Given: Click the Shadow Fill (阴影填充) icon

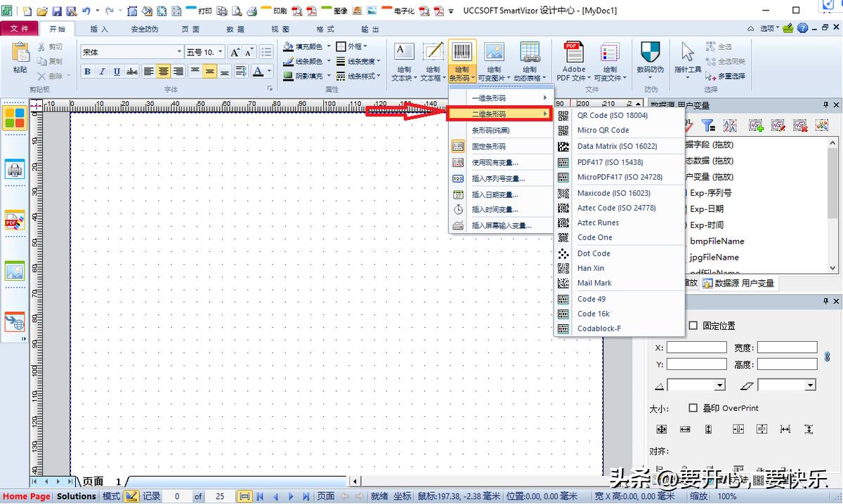Looking at the screenshot, I should (x=288, y=76).
